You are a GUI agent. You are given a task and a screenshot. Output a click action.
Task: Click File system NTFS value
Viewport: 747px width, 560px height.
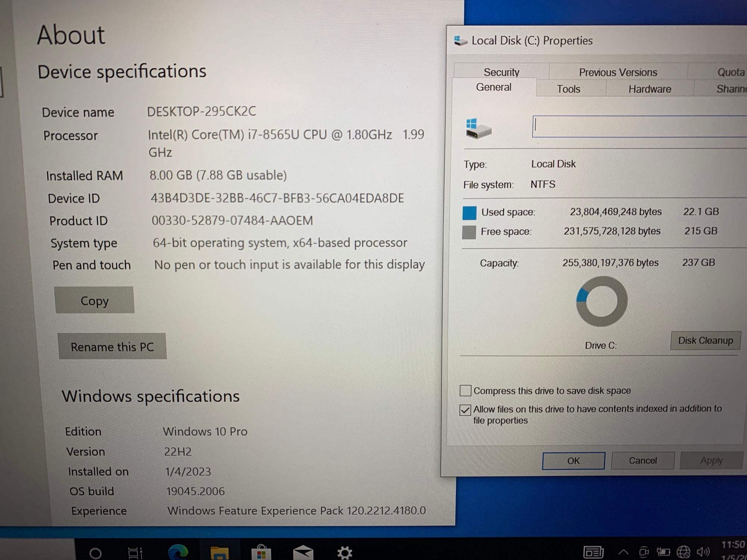[x=543, y=184]
